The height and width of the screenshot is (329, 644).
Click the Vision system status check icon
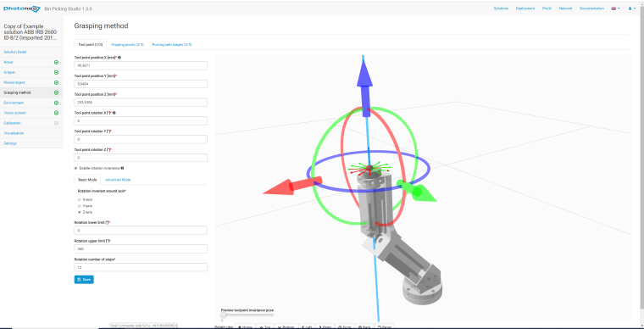tap(56, 113)
